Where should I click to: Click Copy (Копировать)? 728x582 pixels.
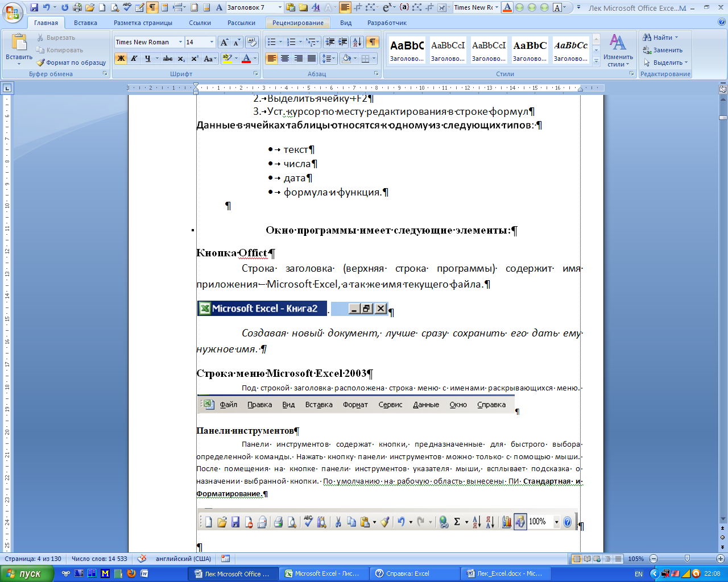point(60,50)
